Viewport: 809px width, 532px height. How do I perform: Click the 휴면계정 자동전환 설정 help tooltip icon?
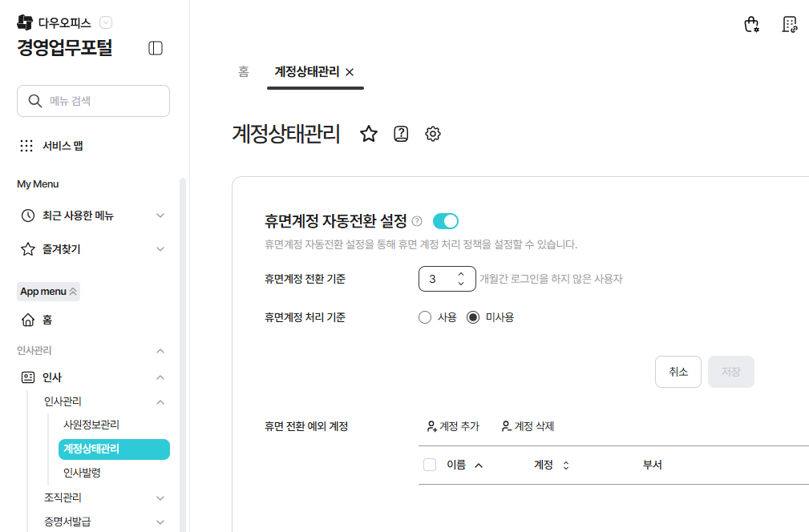[417, 221]
